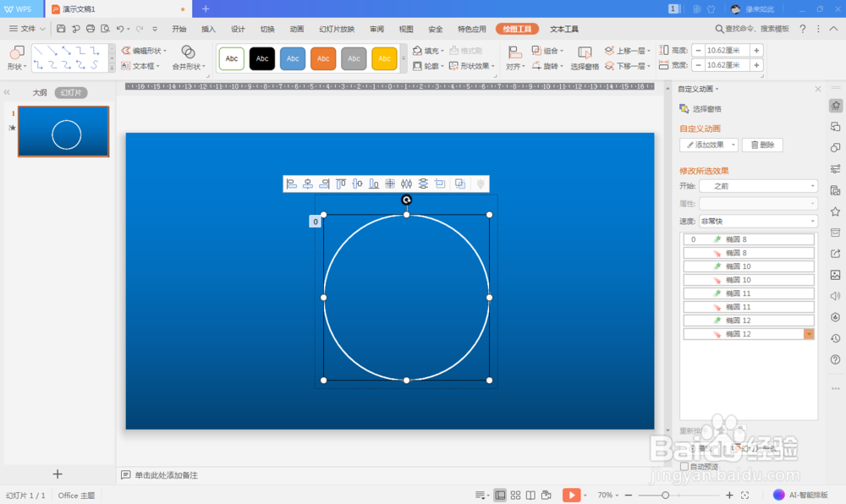The height and width of the screenshot is (504, 846).
Task: Apply the 形状效果 shape effects option
Action: click(470, 64)
